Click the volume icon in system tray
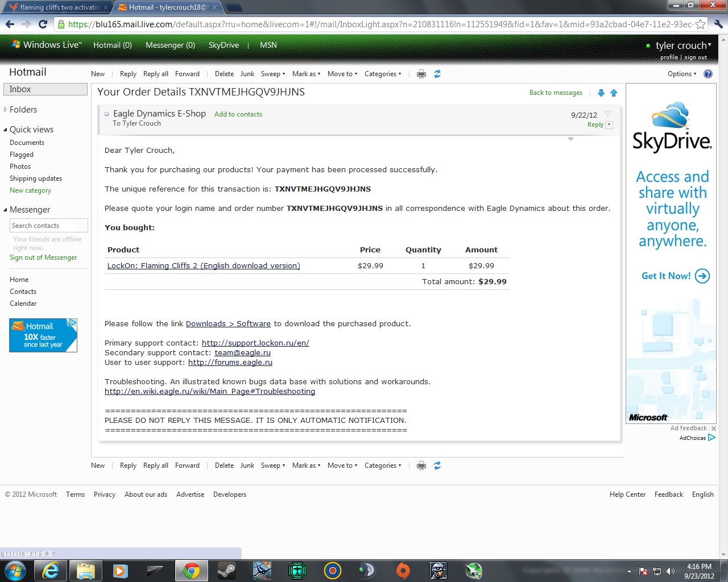728x582 pixels. coord(671,571)
